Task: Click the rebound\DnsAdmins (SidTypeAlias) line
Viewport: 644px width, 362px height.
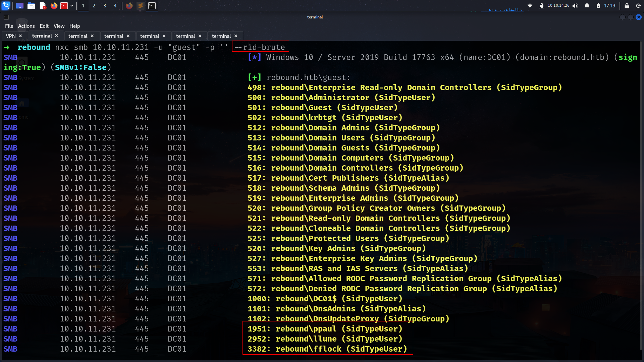Action: tap(337, 309)
